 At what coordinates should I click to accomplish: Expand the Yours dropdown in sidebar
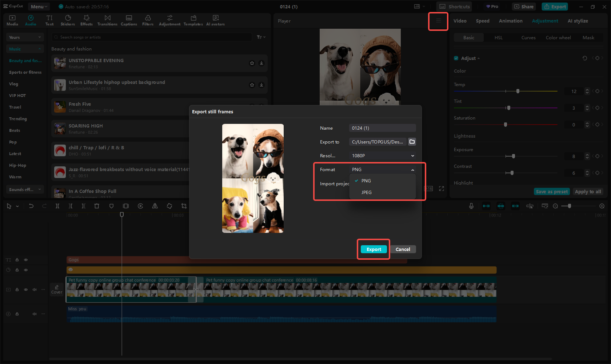(x=25, y=37)
